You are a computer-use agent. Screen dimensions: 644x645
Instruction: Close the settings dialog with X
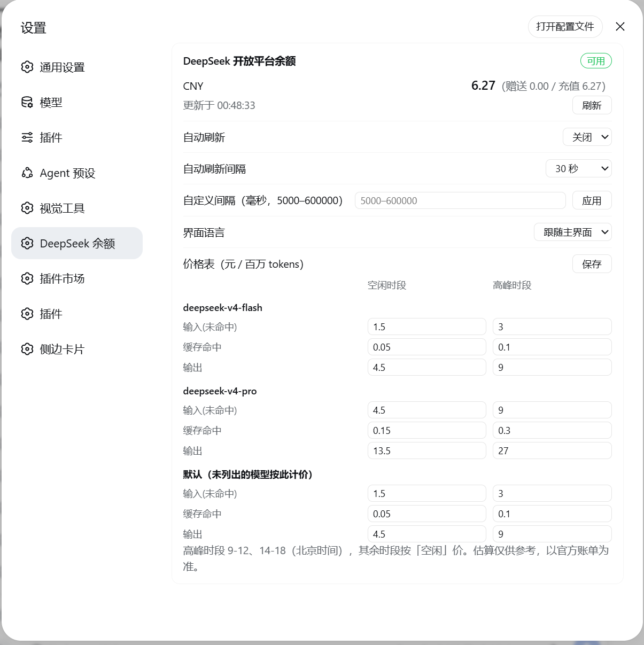620,27
